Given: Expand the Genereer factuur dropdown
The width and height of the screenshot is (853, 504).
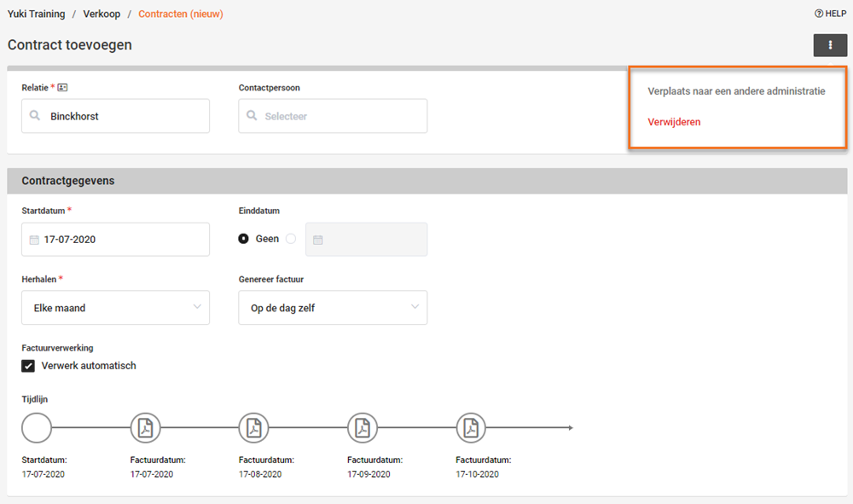Looking at the screenshot, I should [333, 308].
